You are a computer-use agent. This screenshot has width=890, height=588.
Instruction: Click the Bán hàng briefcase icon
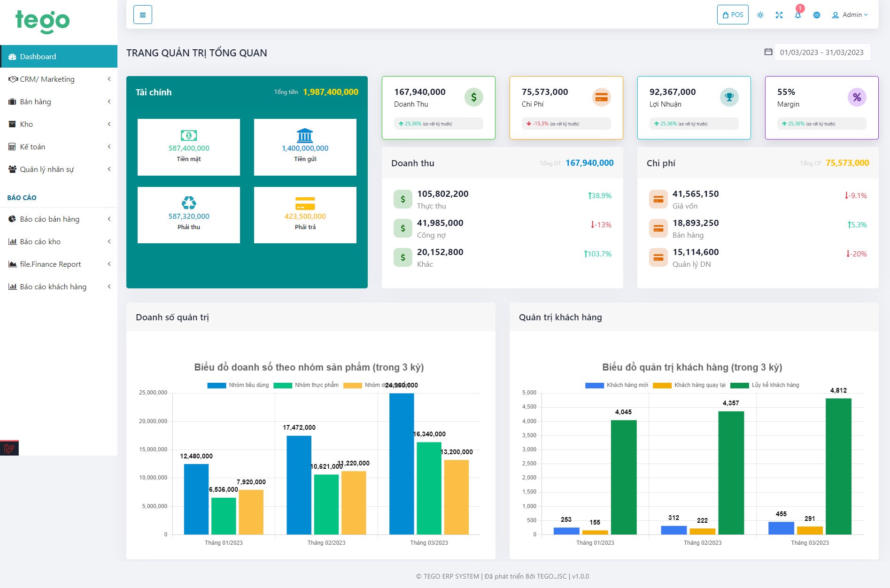[12, 101]
